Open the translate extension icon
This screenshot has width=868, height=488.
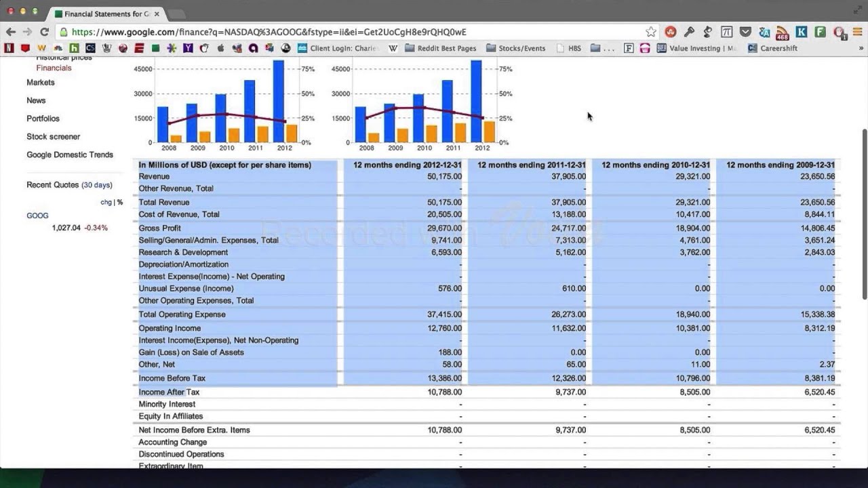764,32
